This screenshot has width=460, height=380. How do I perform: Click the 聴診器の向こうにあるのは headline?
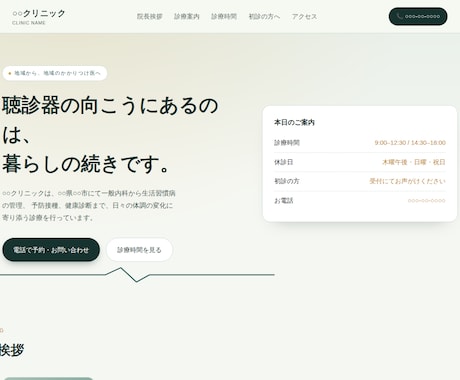110,120
